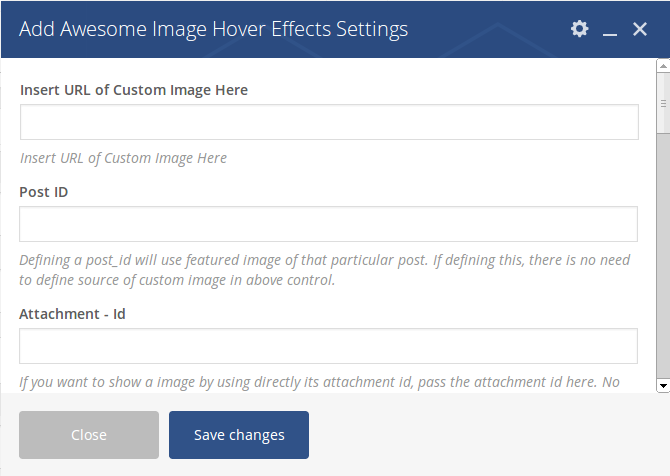The image size is (670, 476).
Task: Click the scrollbar up arrow
Action: (663, 66)
